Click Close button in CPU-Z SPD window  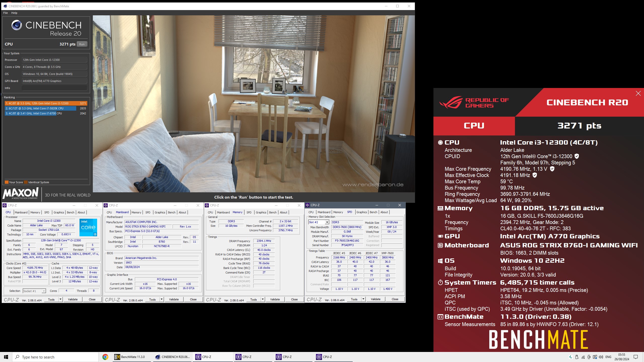(x=395, y=299)
